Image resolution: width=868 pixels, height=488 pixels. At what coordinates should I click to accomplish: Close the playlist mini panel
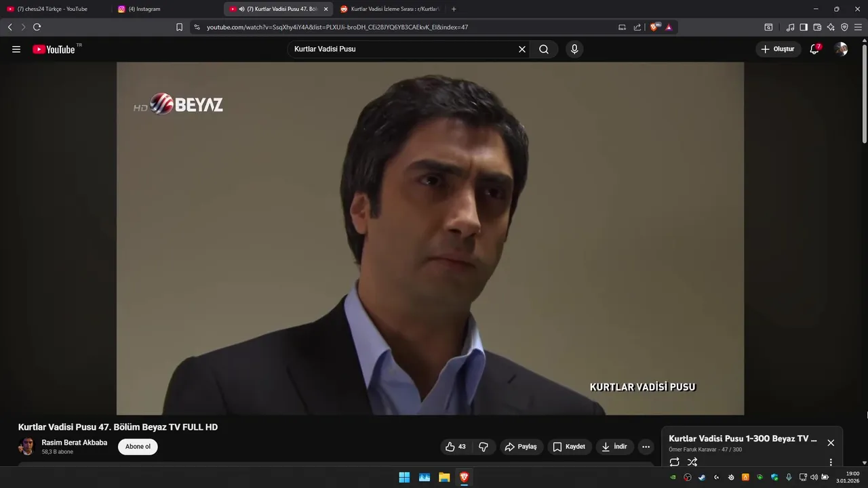831,443
